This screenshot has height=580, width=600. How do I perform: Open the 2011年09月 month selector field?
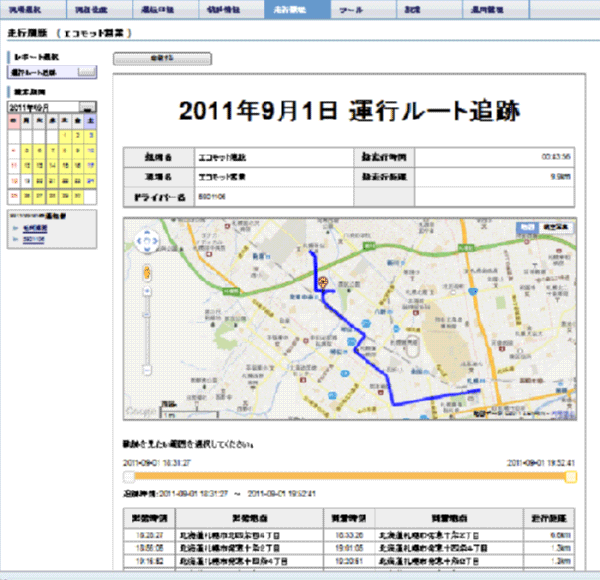point(42,106)
